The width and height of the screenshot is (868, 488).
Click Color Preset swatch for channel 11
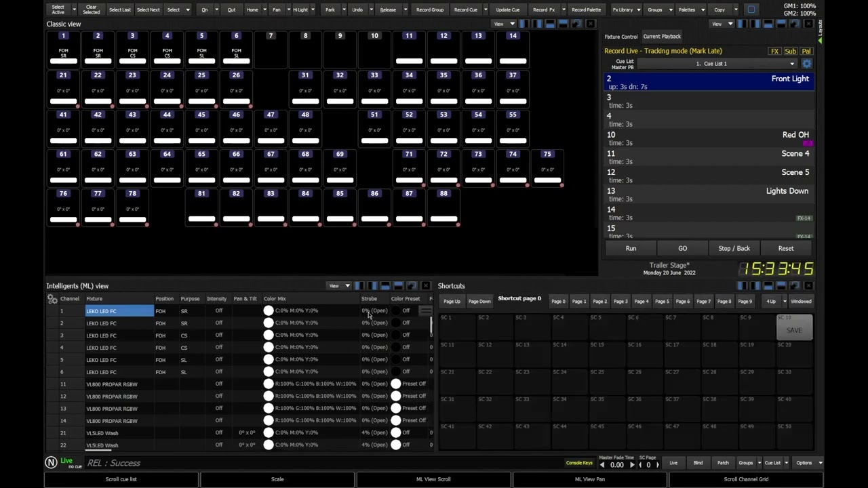[396, 384]
